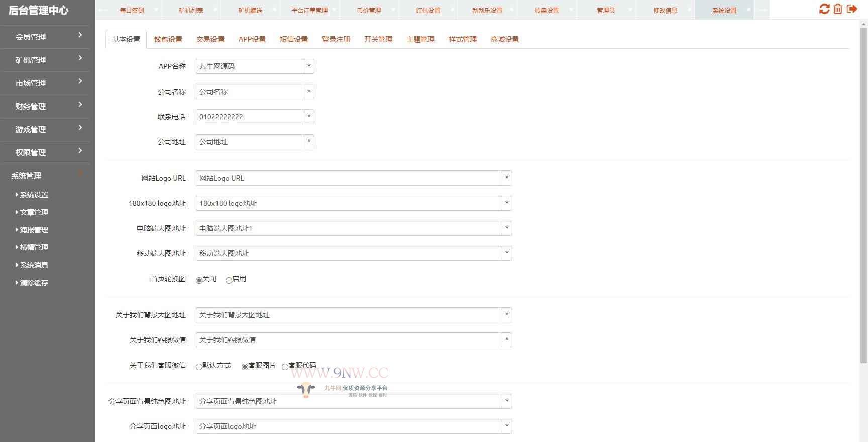This screenshot has height=442, width=868.
Task: Click the left scroll arrow of the tab bar
Action: (102, 10)
